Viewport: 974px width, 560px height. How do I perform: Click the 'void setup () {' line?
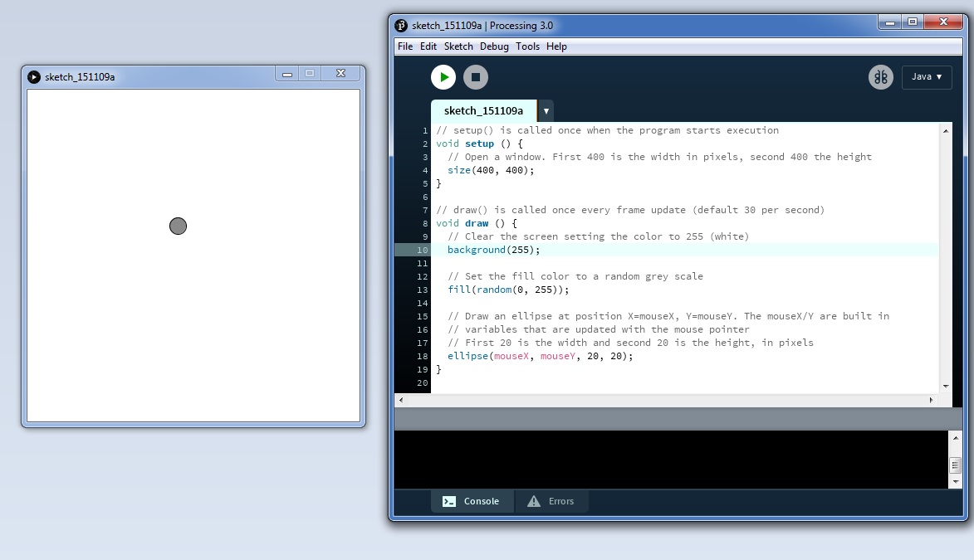point(480,144)
